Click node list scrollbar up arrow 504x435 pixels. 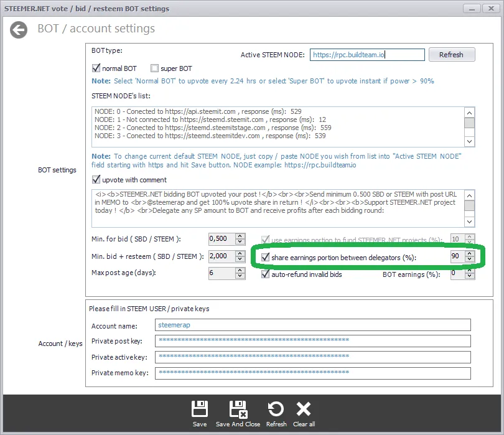pyautogui.click(x=469, y=113)
